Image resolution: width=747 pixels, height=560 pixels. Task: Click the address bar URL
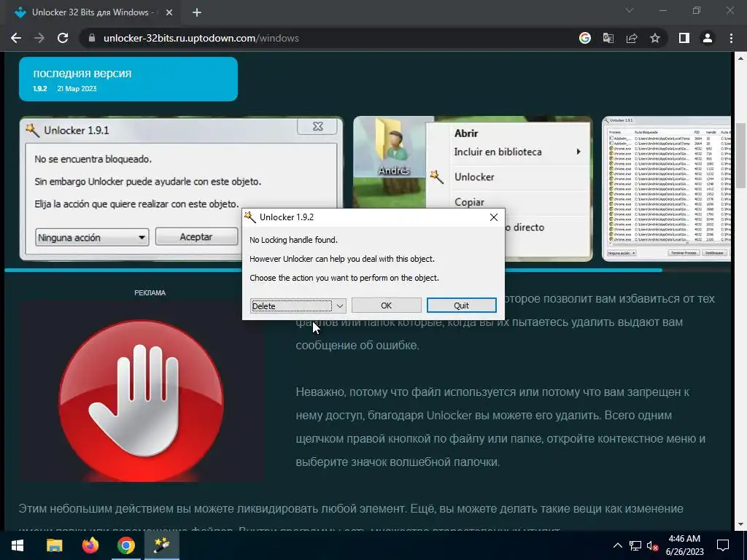pos(201,38)
